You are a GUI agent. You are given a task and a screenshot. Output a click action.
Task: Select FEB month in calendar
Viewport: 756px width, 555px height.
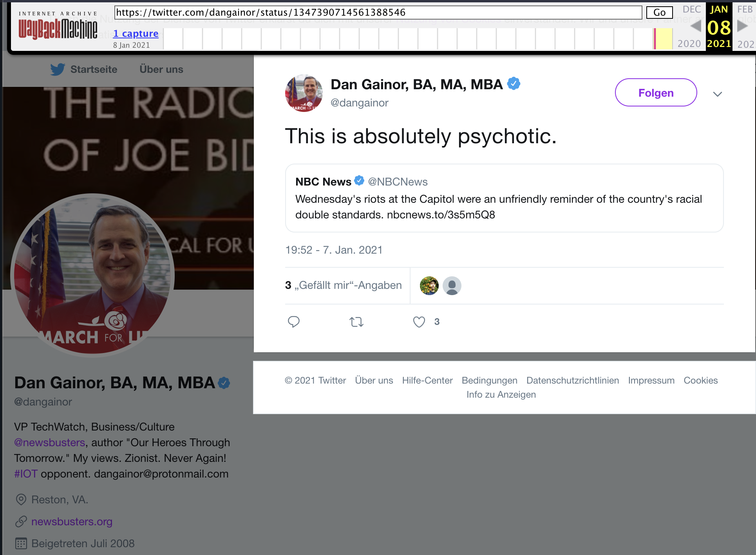[x=745, y=9]
